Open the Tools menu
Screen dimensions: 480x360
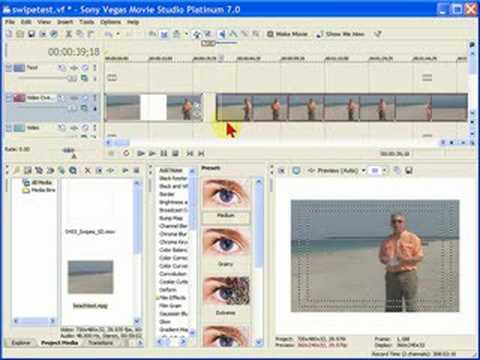87,22
